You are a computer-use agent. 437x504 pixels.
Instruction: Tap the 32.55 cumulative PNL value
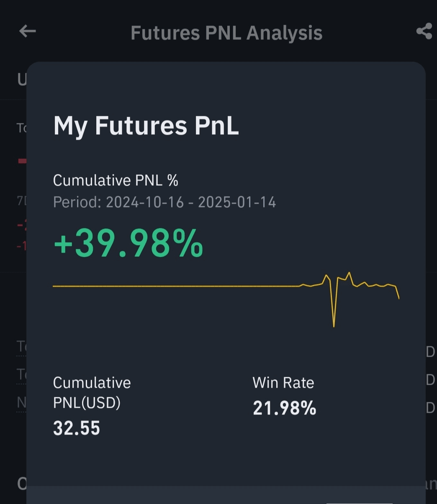pos(77,428)
